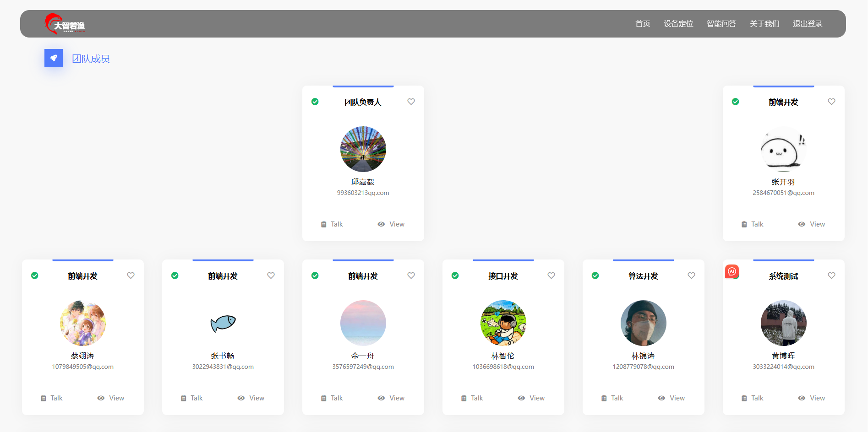Like 林智伦's 接口开发 card
868x432 pixels.
(x=551, y=275)
